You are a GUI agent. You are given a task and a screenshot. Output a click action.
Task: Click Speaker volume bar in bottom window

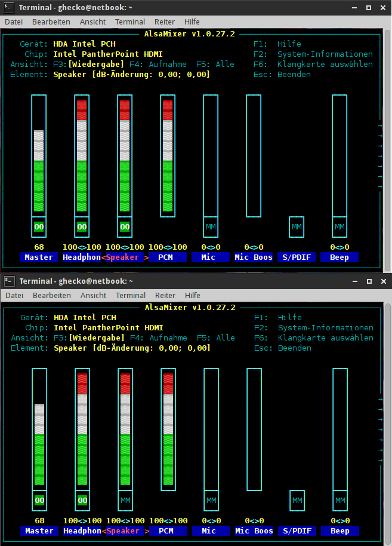coord(125,430)
